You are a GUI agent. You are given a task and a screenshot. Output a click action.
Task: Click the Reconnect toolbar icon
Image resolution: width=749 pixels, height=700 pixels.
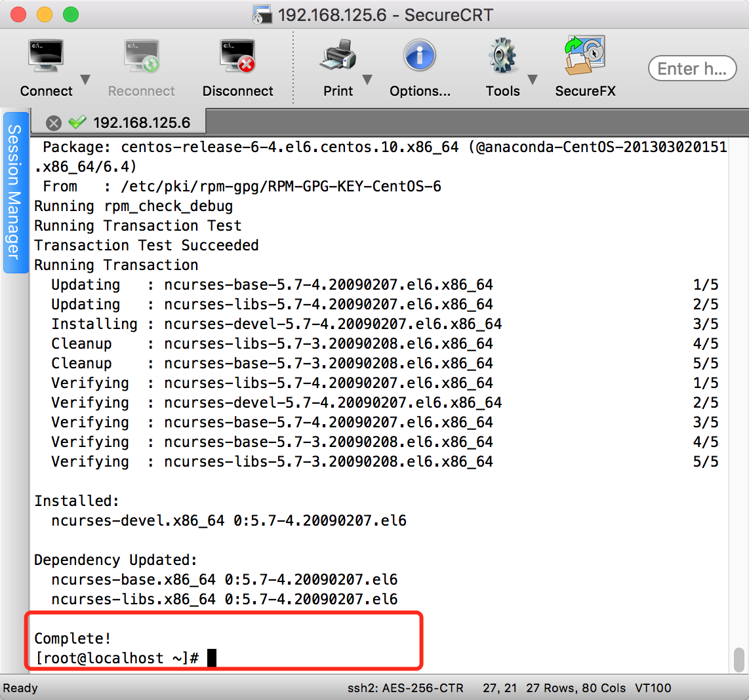point(142,56)
